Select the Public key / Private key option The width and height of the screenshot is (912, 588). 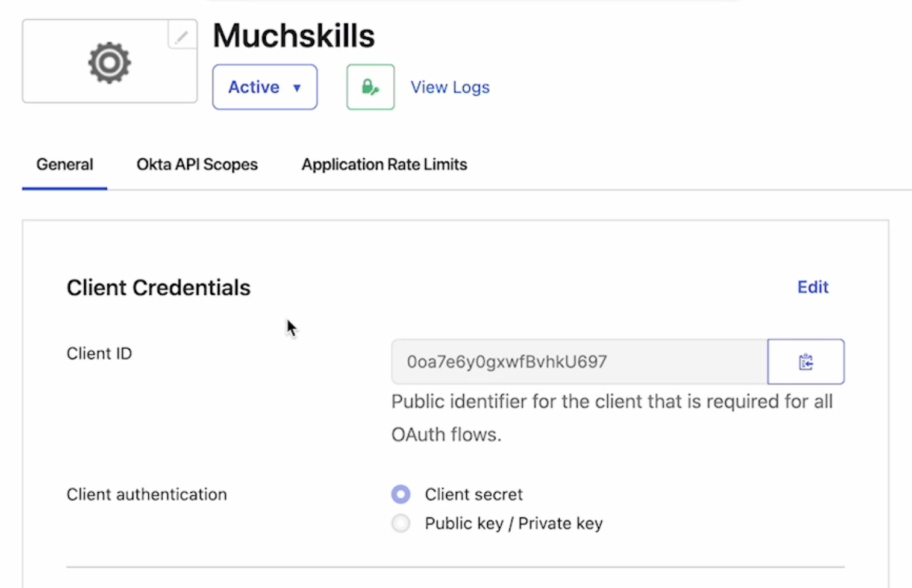(401, 523)
